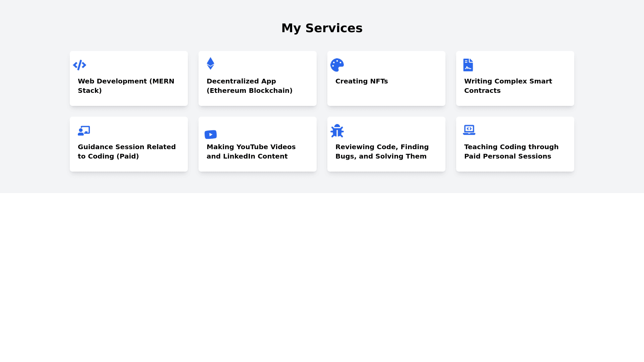Open Teaching Coding through Paid Personal Sessions
This screenshot has width=644, height=362.
click(511, 152)
